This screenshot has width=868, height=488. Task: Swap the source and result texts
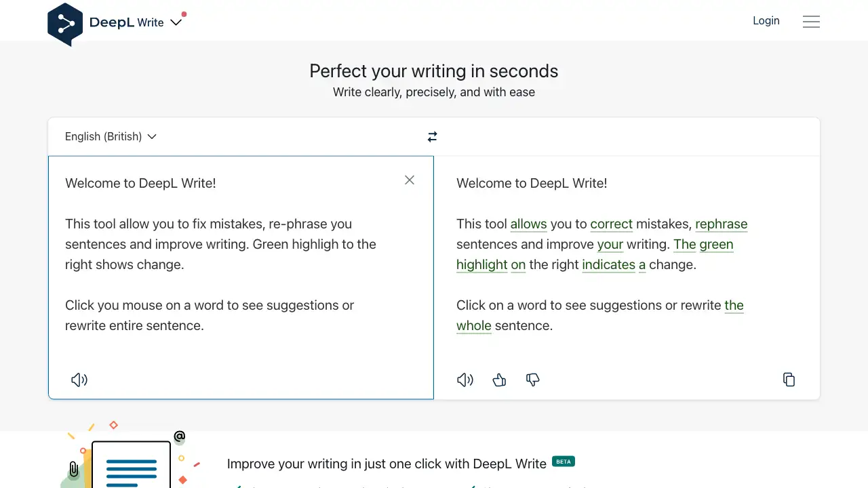433,137
